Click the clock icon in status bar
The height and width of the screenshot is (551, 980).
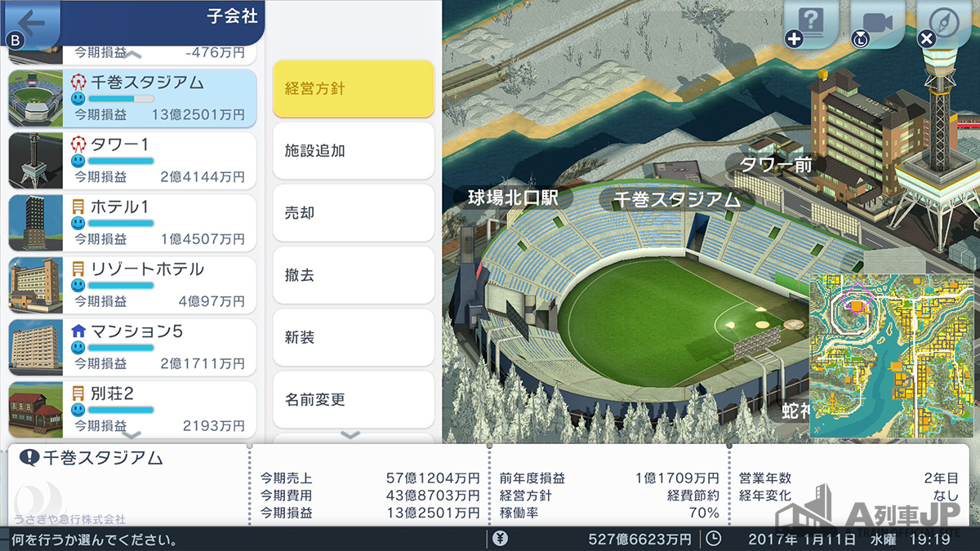(713, 539)
